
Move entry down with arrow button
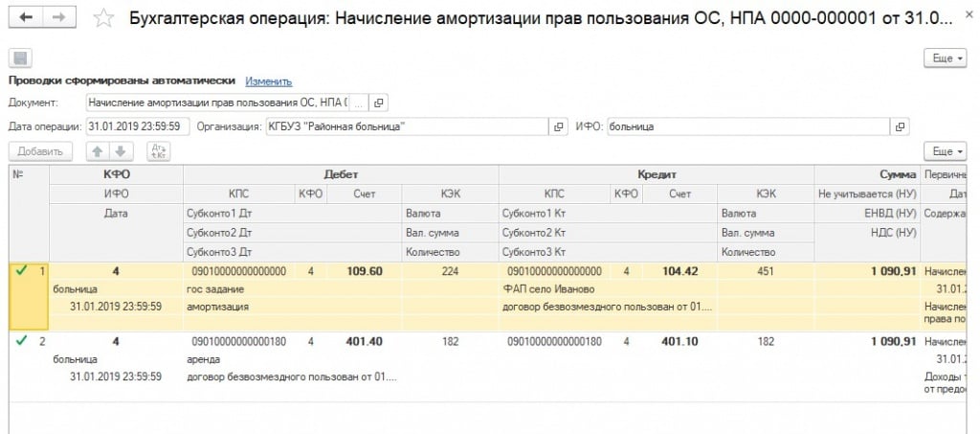click(x=120, y=151)
